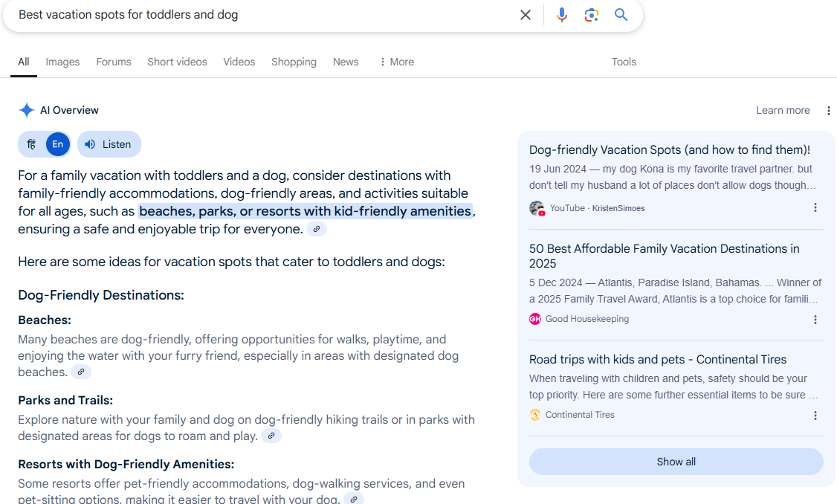Clear the search box text
Image resolution: width=837 pixels, height=504 pixels.
[526, 15]
